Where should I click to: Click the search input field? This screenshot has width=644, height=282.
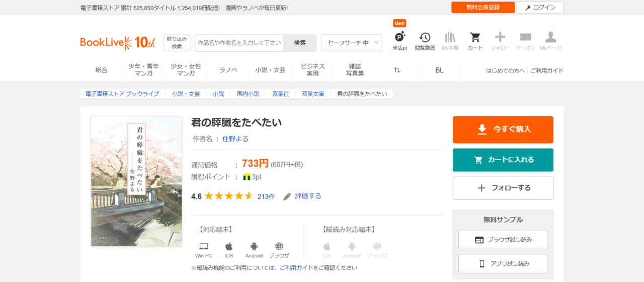click(239, 43)
